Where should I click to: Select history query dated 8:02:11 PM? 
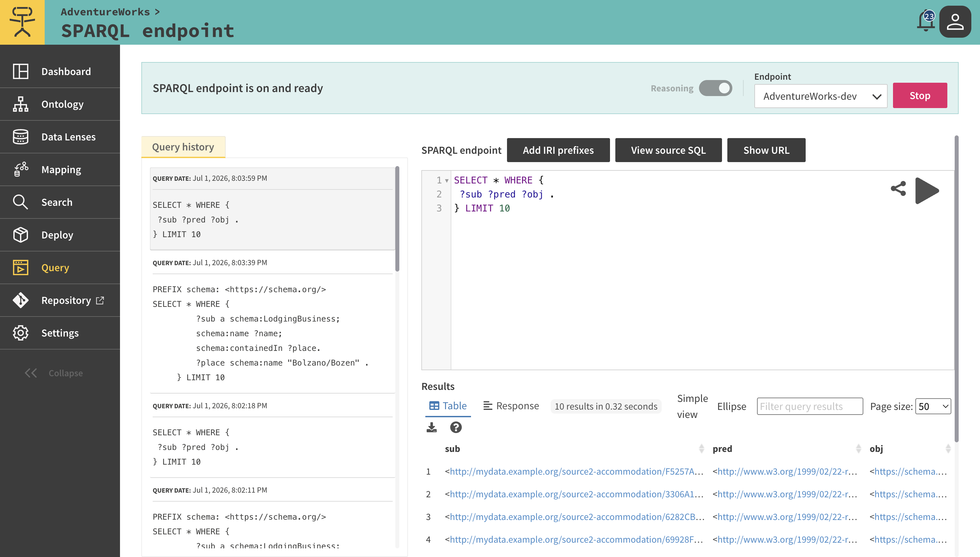point(273,514)
